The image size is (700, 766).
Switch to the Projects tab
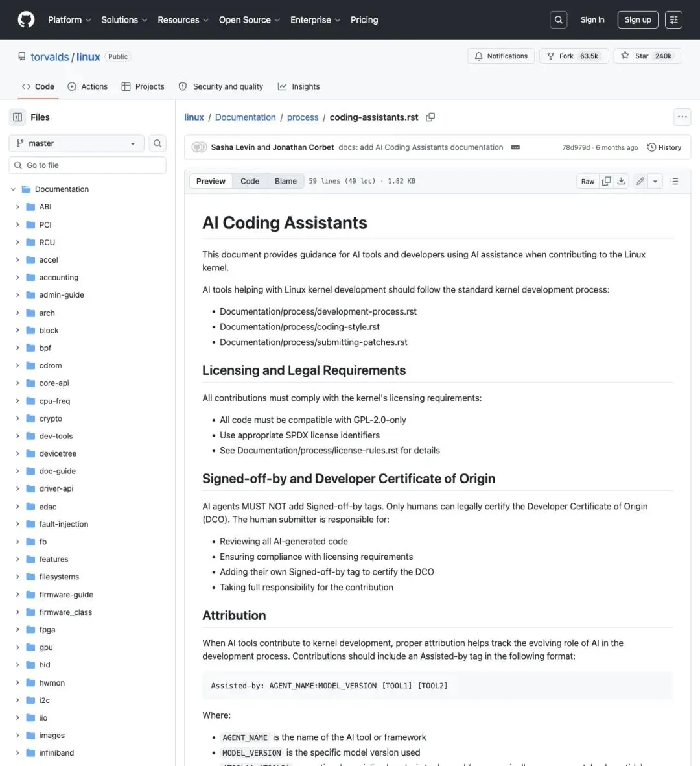pos(143,86)
